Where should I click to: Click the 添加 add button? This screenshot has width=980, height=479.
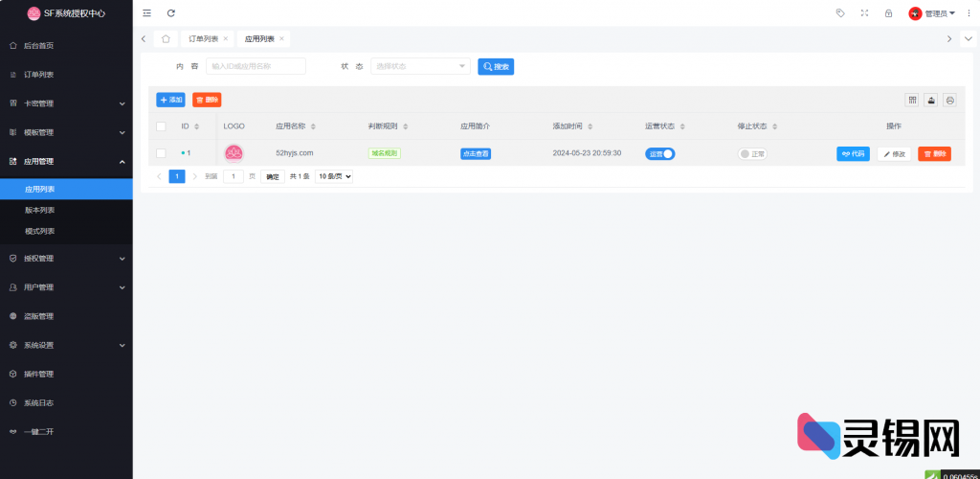point(171,100)
